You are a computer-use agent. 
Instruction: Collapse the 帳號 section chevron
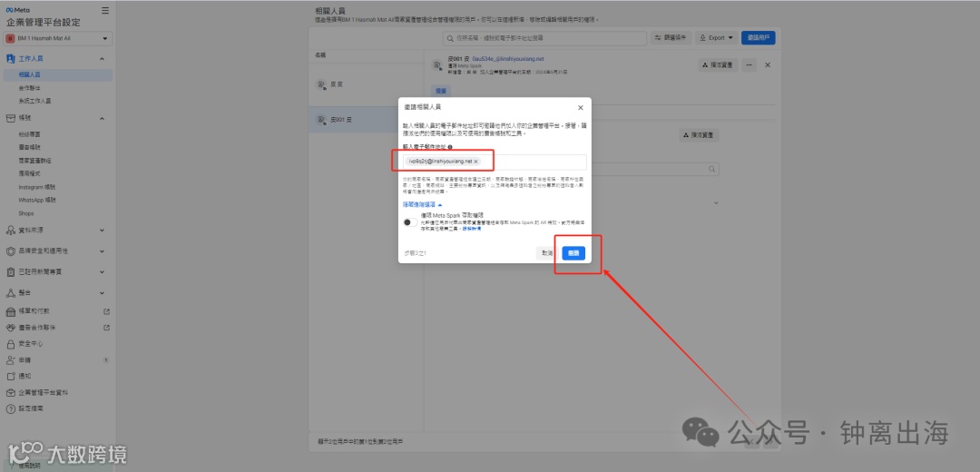tap(102, 118)
